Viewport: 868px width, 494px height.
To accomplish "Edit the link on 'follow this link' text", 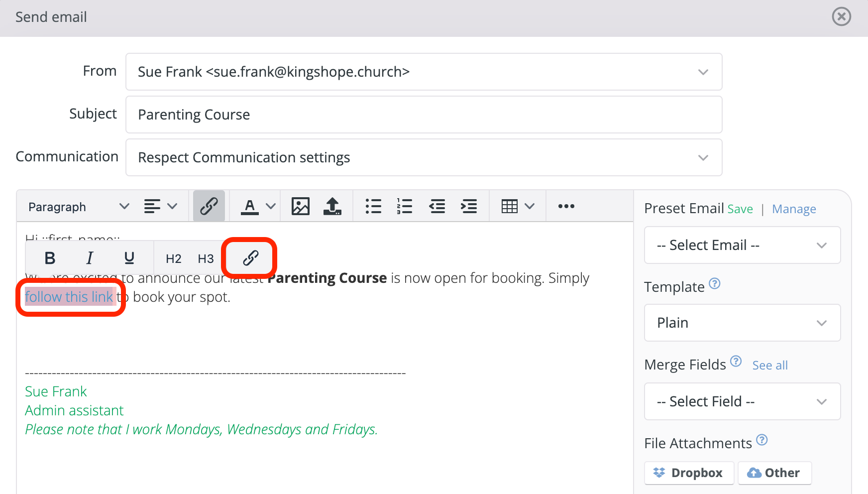I will point(249,257).
